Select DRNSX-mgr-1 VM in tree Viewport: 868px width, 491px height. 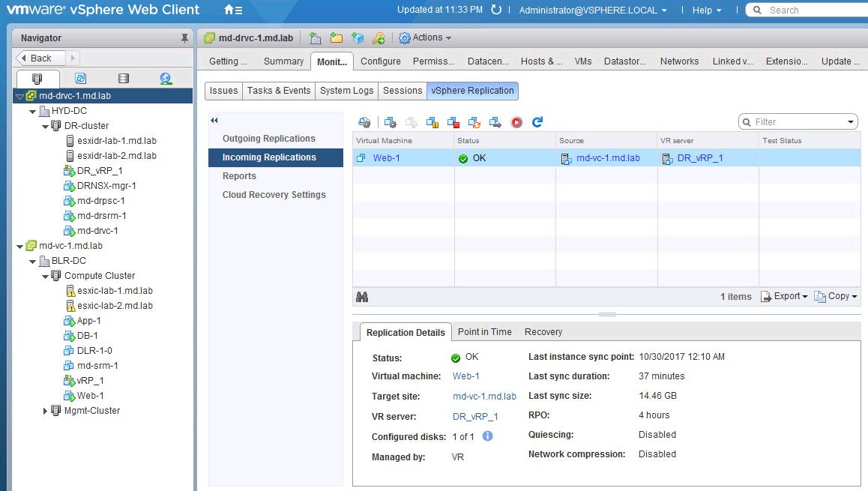coord(106,185)
